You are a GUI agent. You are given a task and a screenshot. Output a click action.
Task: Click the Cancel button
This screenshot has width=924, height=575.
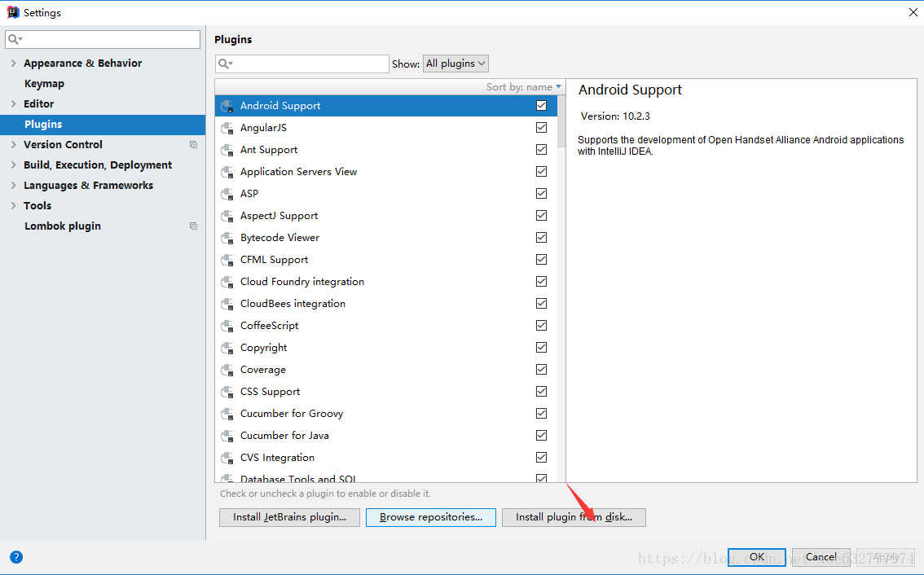[821, 557]
